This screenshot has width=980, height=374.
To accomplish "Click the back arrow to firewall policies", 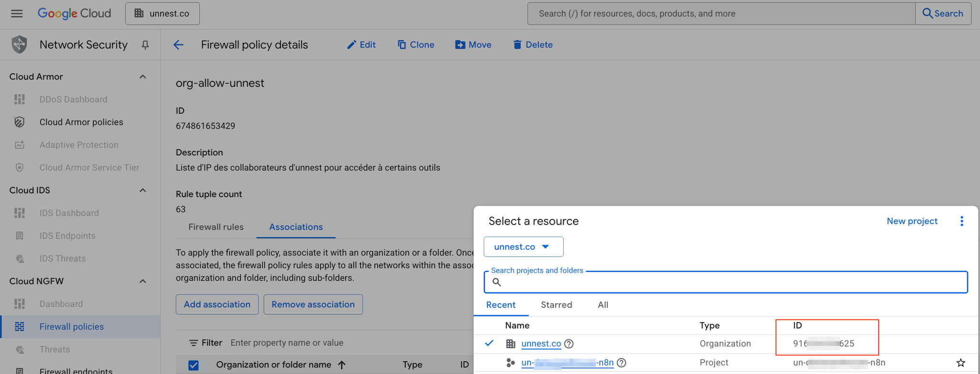I will pos(178,45).
